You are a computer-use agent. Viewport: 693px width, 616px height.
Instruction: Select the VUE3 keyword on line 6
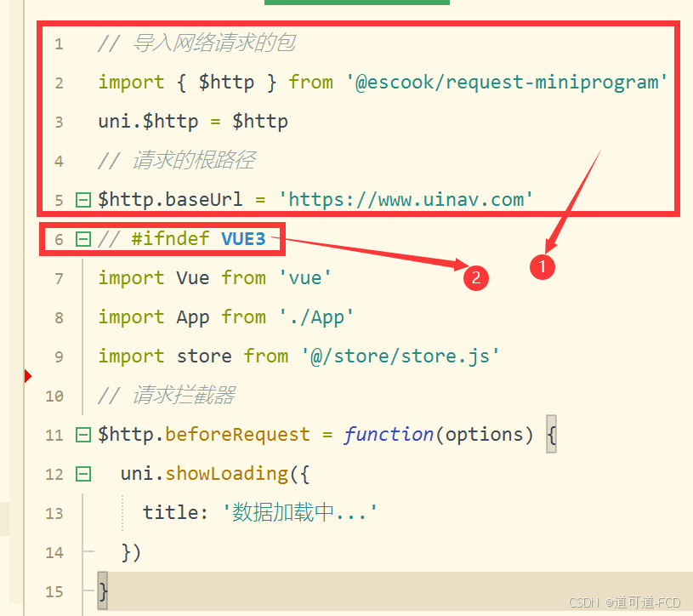(246, 239)
